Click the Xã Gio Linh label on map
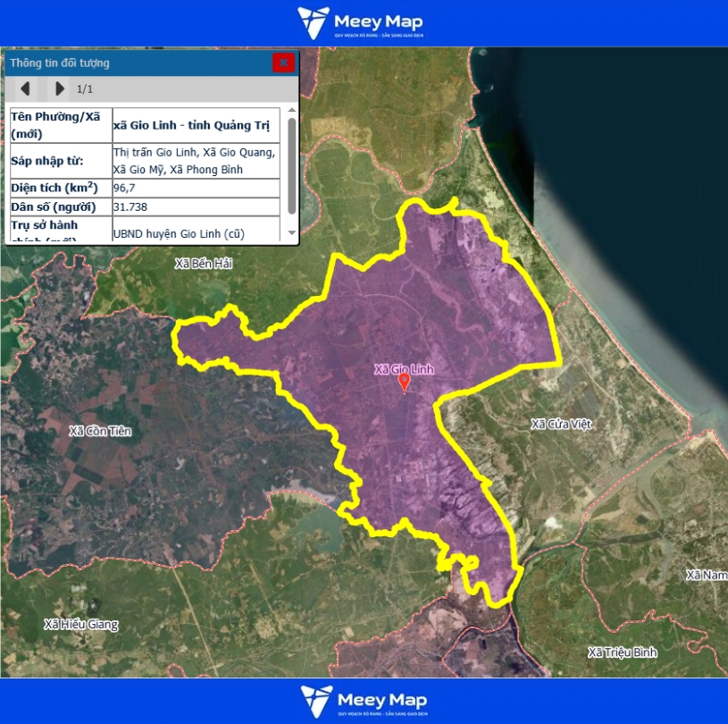 [x=404, y=369]
